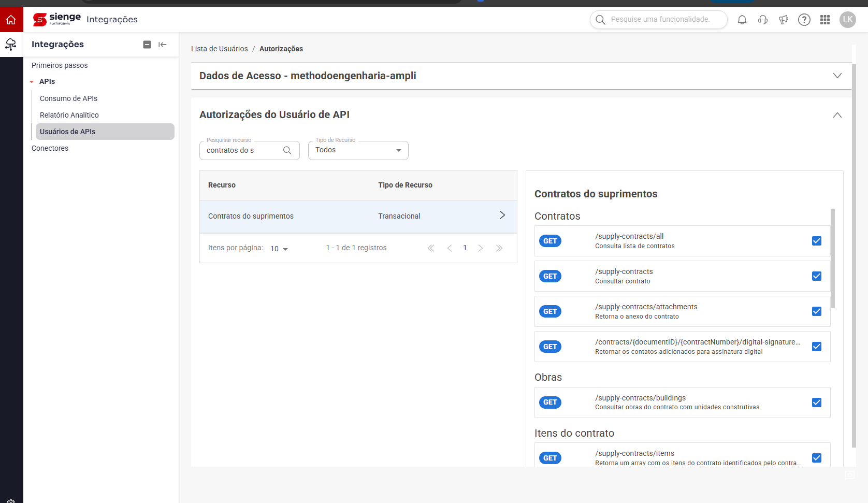This screenshot has height=503, width=868.
Task: Click the endpoints list scrollbar
Action: (x=833, y=258)
